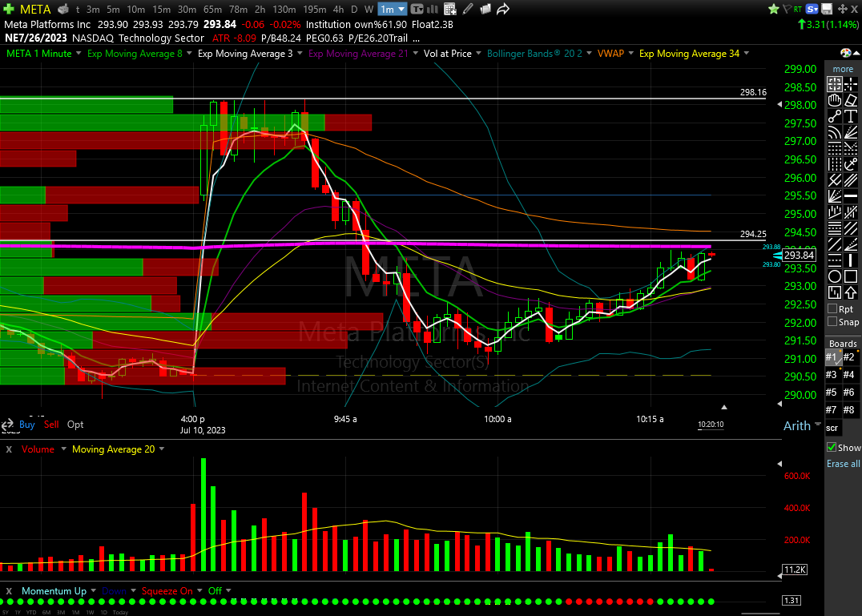Pick the circle shape drawing tool
This screenshot has height=616, width=862.
835,276
